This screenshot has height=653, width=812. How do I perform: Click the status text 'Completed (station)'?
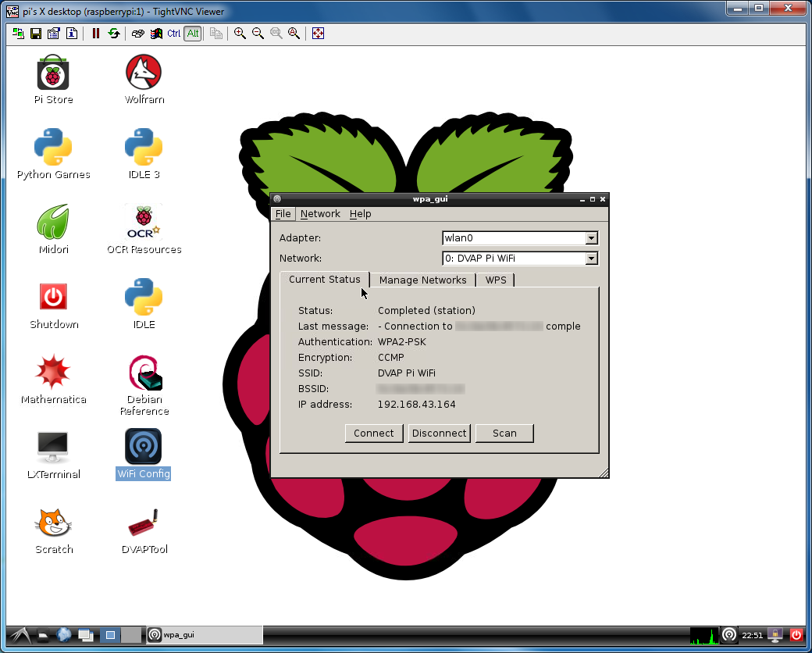coord(427,310)
